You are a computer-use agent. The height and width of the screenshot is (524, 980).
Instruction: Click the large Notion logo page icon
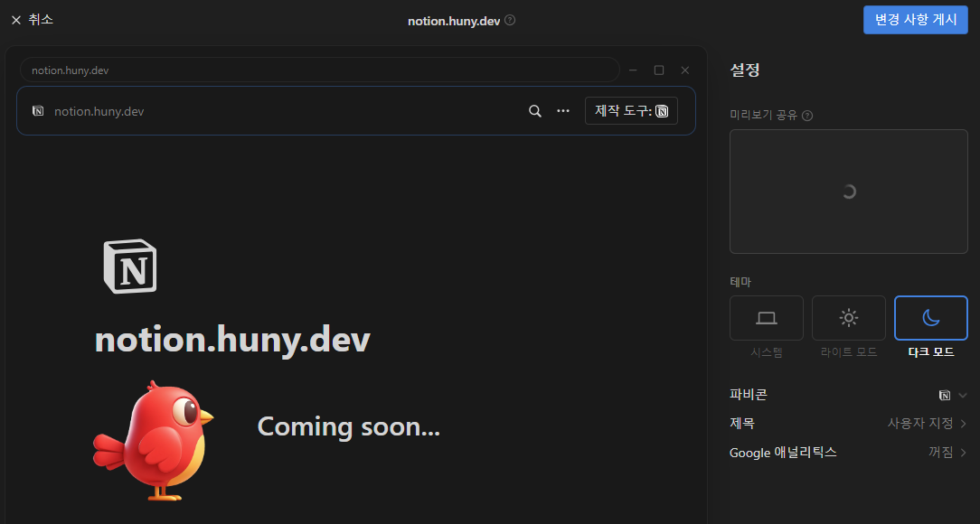[x=130, y=267]
